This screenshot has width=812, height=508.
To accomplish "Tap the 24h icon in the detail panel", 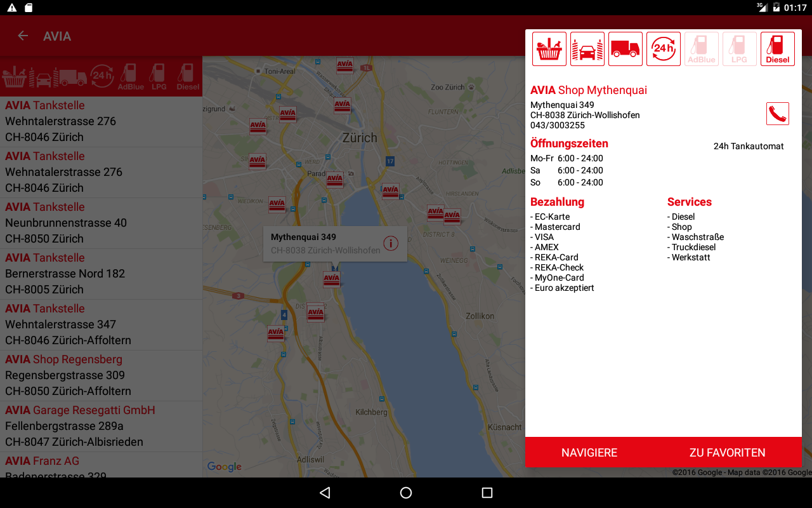I will point(664,49).
